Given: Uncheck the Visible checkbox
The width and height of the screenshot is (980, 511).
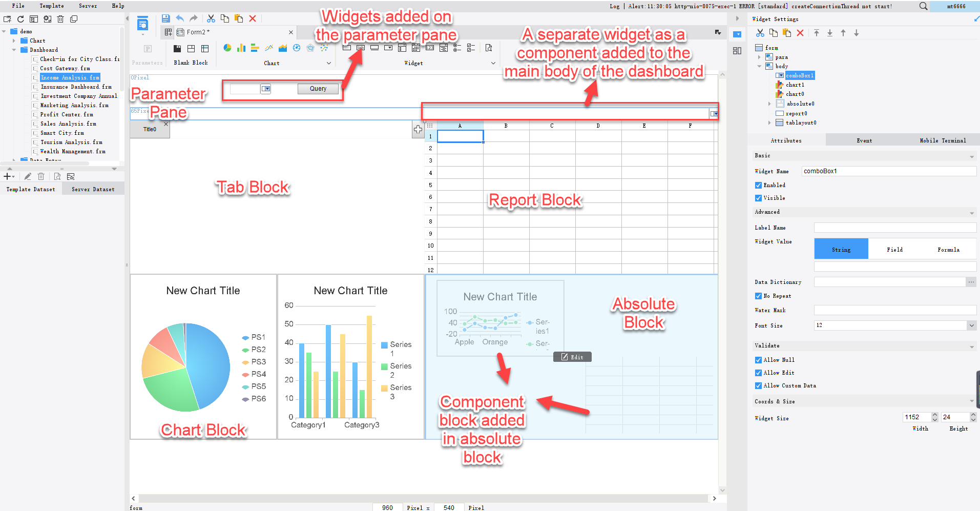Looking at the screenshot, I should [x=758, y=198].
